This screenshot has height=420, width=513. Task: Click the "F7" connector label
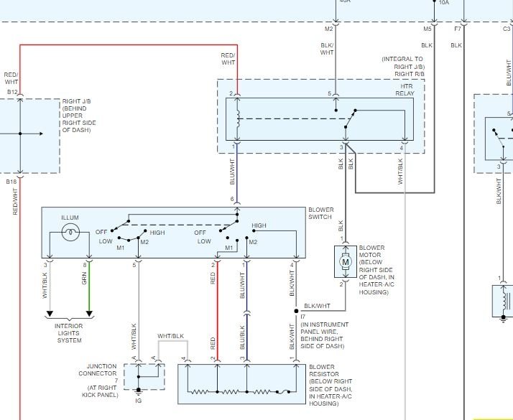coord(458,29)
